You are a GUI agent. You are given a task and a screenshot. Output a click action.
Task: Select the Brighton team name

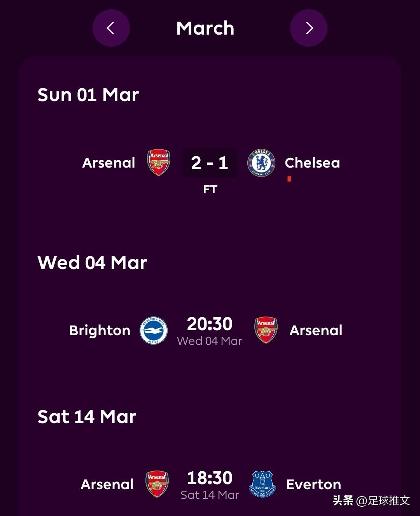pos(100,331)
